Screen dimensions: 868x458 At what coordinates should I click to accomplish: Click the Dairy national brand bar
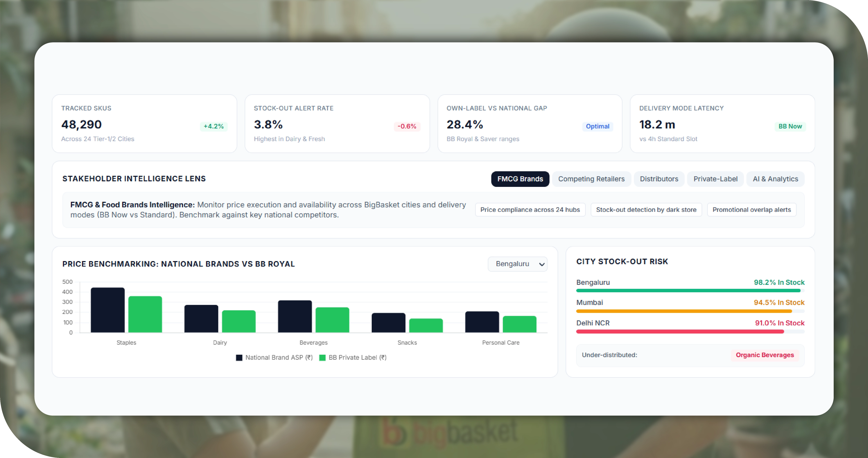tap(201, 319)
